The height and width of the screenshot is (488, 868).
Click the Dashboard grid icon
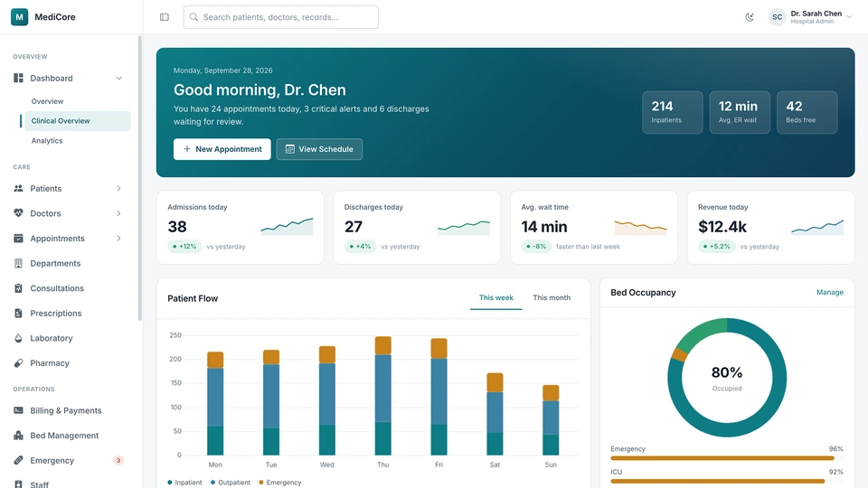click(x=18, y=78)
